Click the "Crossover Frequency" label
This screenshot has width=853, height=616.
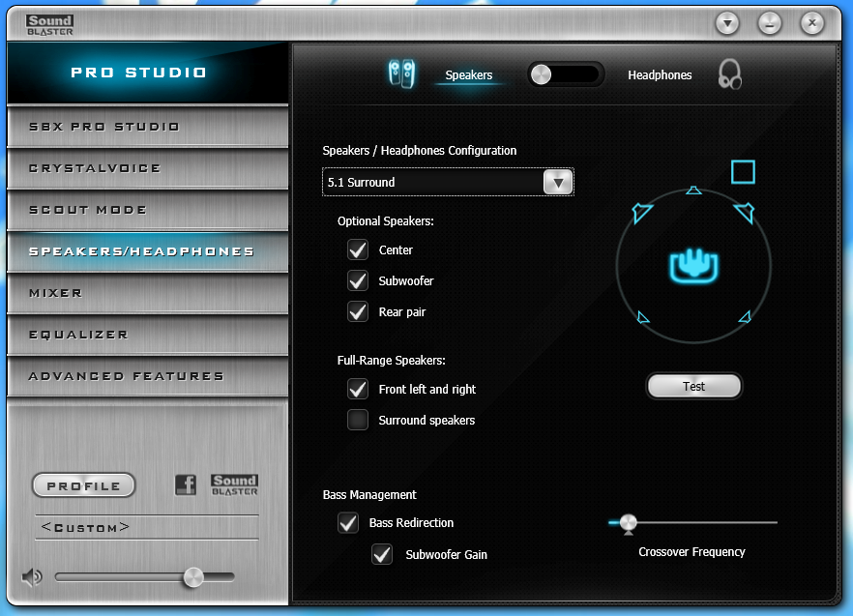[692, 552]
